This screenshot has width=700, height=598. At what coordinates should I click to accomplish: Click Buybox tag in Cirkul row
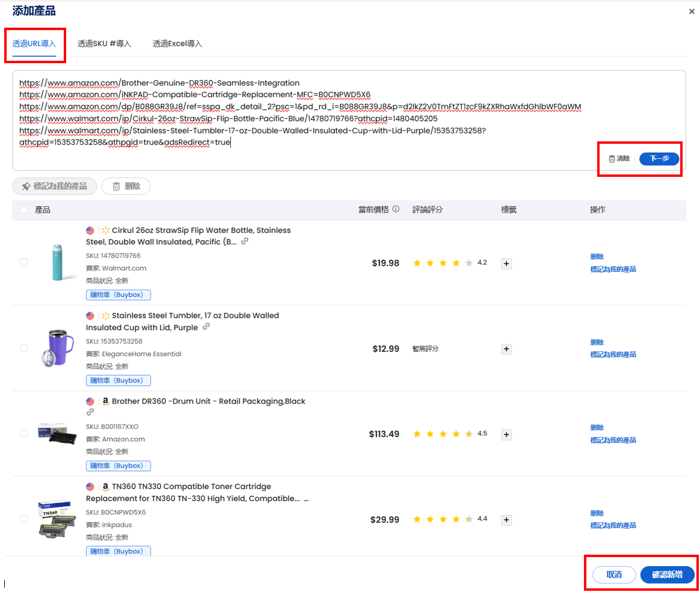(x=118, y=295)
